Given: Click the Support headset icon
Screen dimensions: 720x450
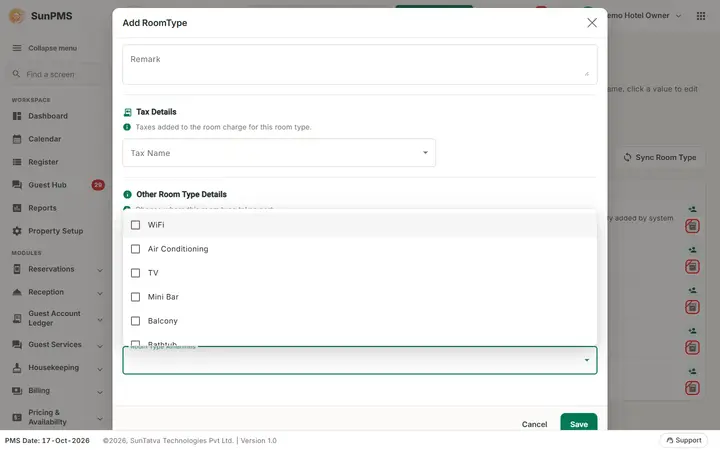Looking at the screenshot, I should pos(669,440).
